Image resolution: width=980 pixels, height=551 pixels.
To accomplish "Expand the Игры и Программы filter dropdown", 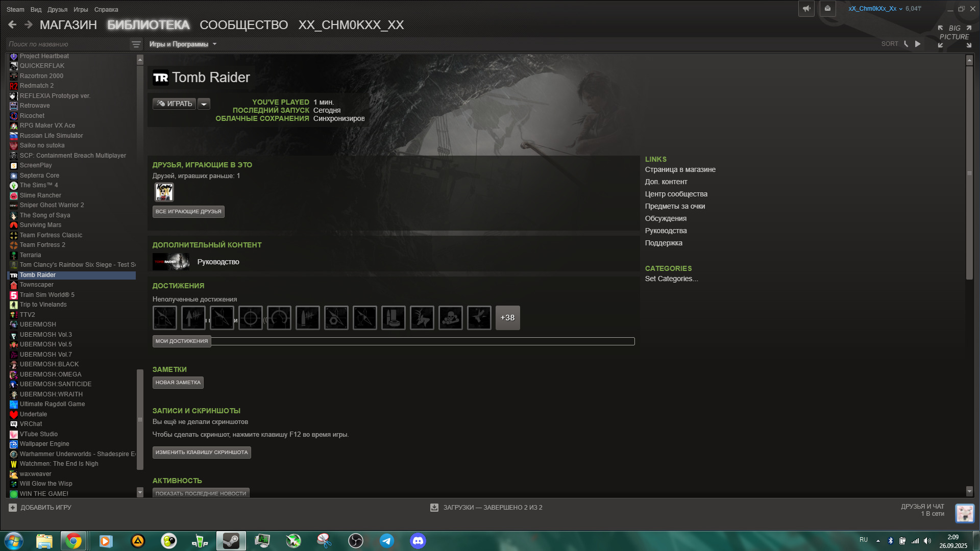I will (183, 44).
